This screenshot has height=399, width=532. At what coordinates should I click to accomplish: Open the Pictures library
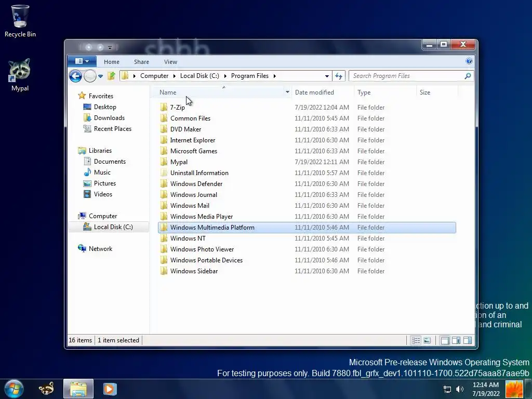pyautogui.click(x=105, y=183)
